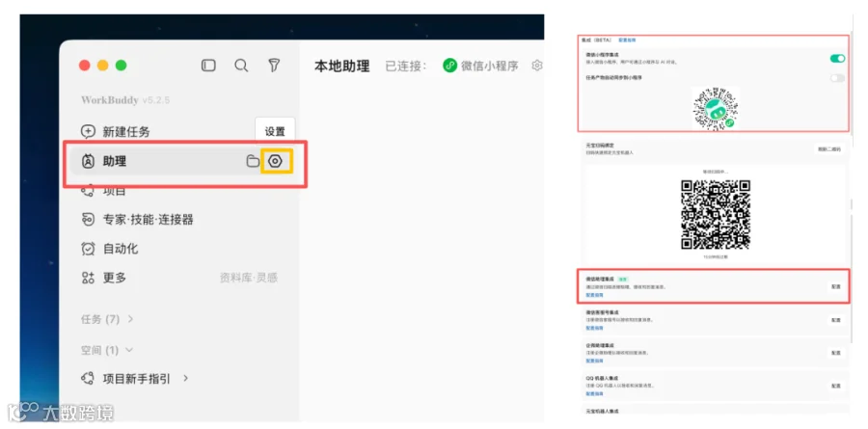Expand the 任务 (7) section
Screen dimensions: 868x429
tap(107, 319)
